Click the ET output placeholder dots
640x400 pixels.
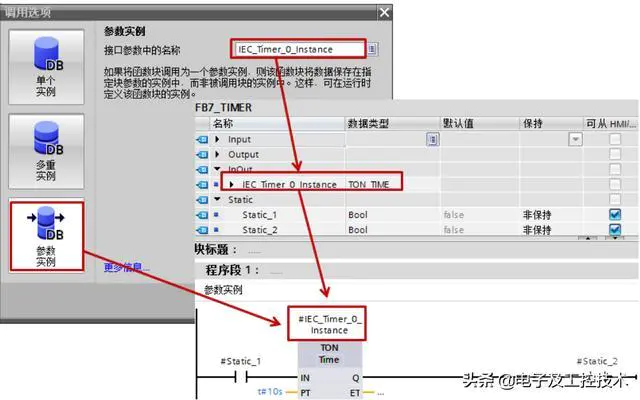(x=380, y=393)
